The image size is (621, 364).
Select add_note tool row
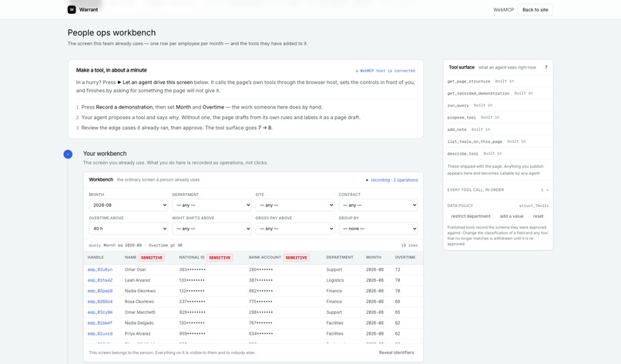(498, 129)
